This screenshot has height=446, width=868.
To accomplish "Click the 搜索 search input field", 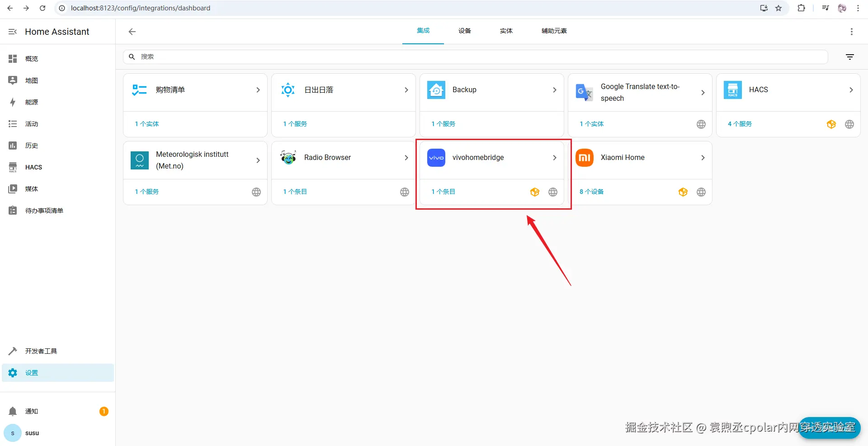I will pyautogui.click(x=476, y=57).
